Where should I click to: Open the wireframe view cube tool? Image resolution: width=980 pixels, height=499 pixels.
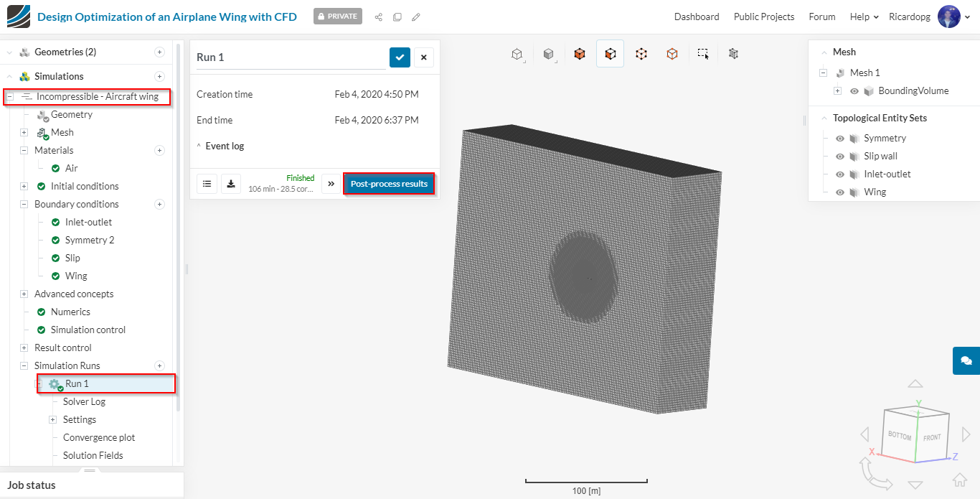pyautogui.click(x=517, y=54)
